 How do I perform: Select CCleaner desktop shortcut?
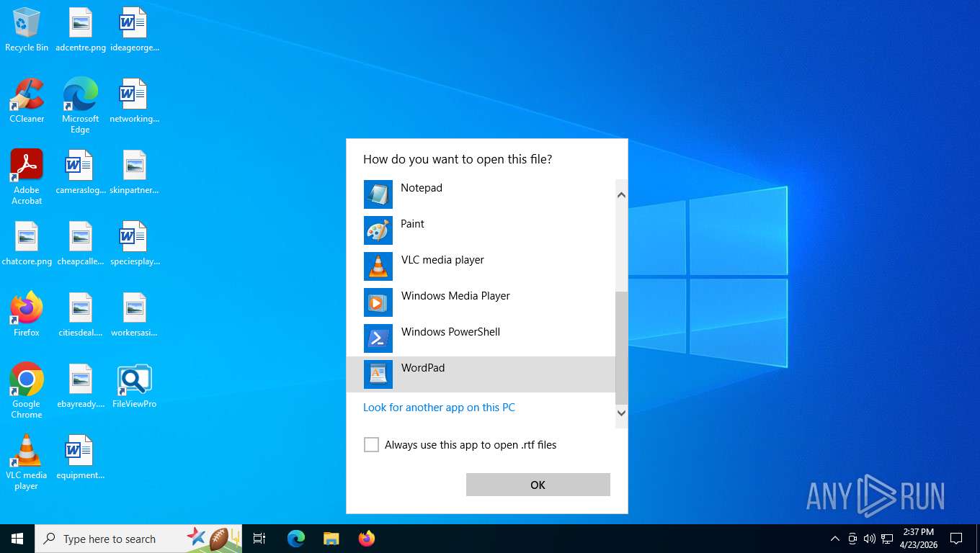click(x=27, y=102)
